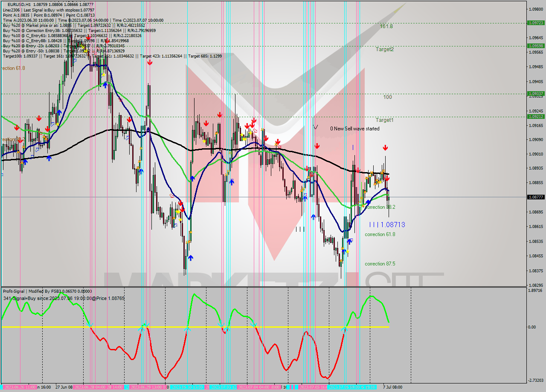This screenshot has height=392, width=546.
Task: Select the red sell arrow near Target1 level
Action: click(219, 114)
